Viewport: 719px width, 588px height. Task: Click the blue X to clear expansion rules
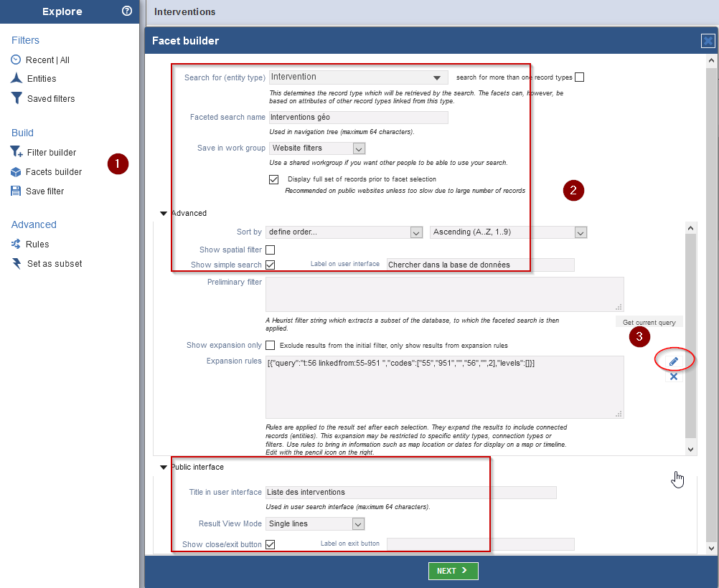673,376
